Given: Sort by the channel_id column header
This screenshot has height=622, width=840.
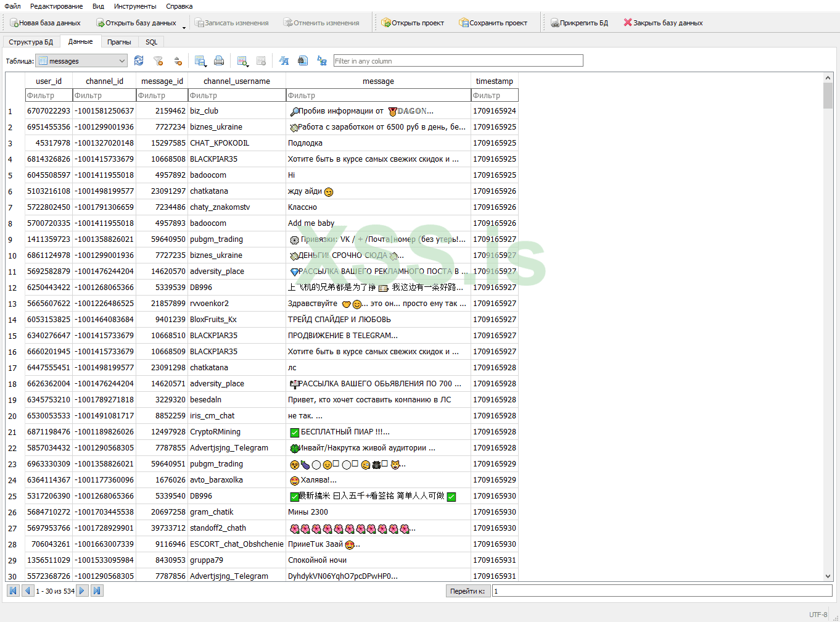Looking at the screenshot, I should click(104, 81).
